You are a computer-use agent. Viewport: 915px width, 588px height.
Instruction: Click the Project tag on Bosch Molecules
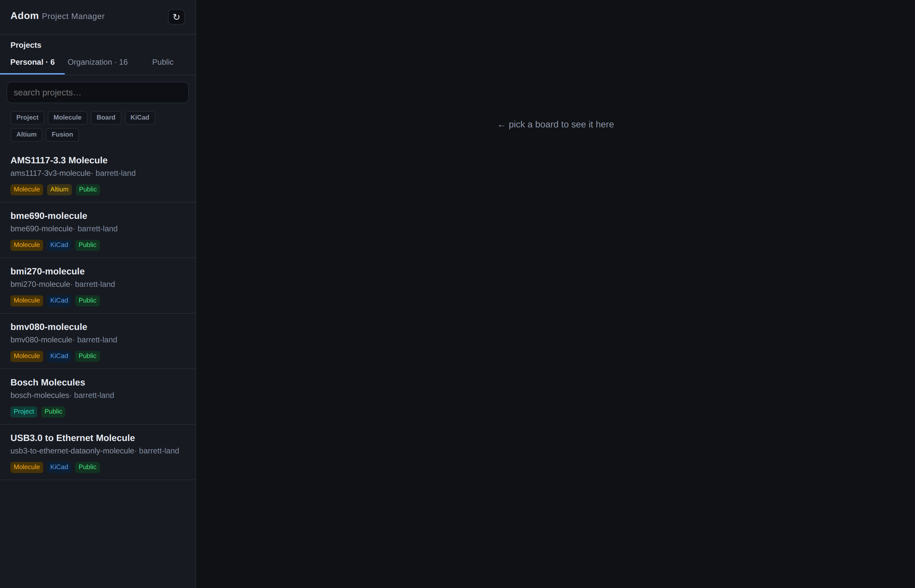click(24, 412)
